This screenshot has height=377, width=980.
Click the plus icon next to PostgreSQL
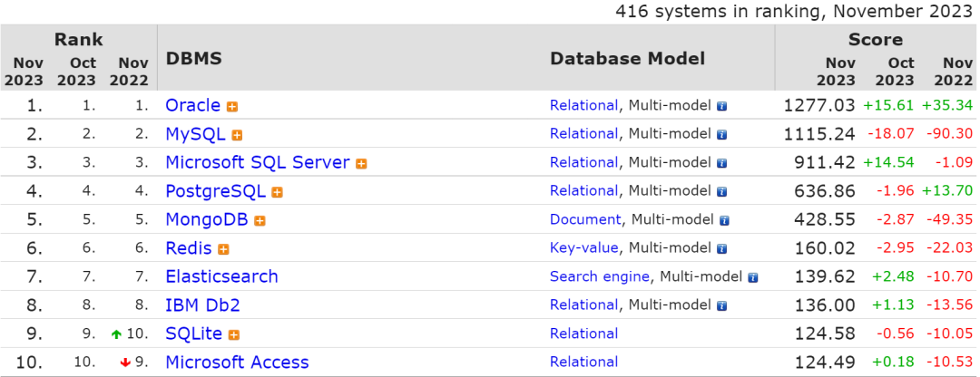click(x=277, y=192)
